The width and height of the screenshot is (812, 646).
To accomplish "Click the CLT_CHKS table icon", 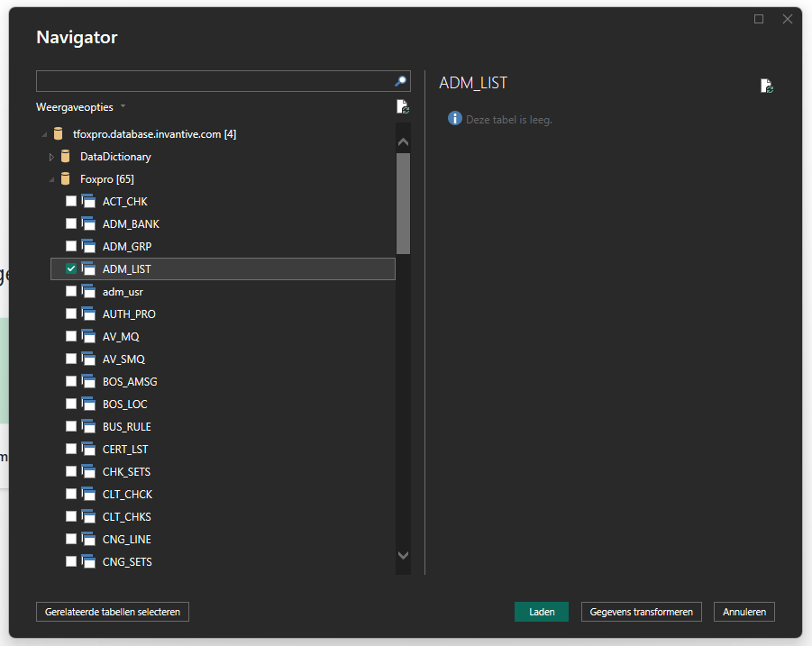I will tap(88, 516).
